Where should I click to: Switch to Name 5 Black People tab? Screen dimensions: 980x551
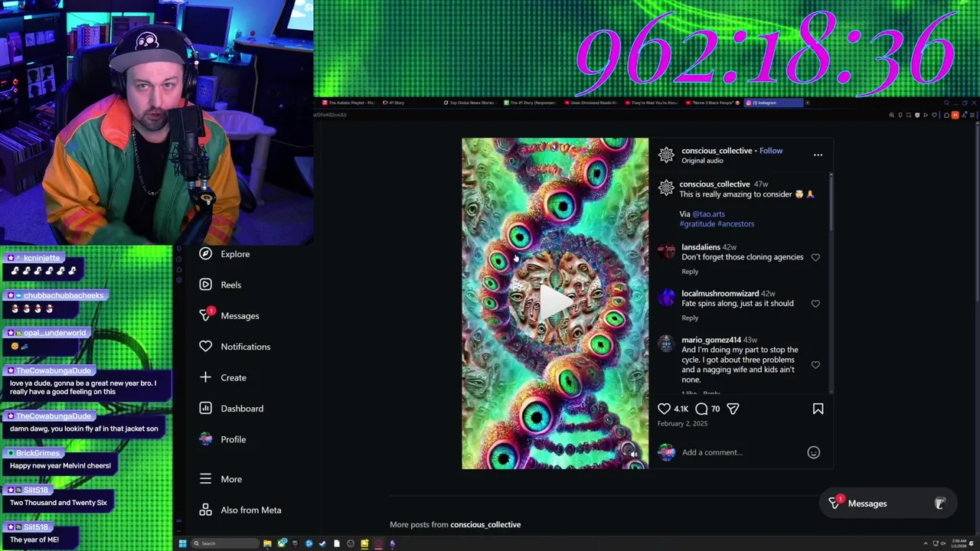tap(712, 103)
